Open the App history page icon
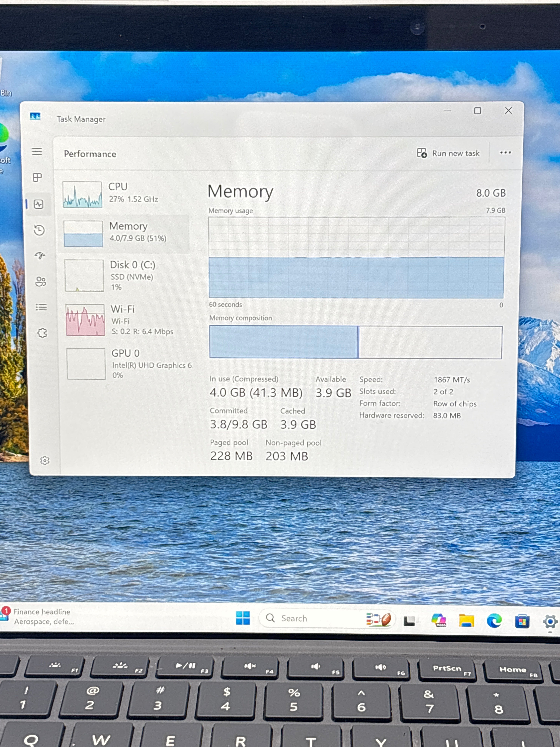Viewport: 560px width, 747px height. (x=39, y=230)
